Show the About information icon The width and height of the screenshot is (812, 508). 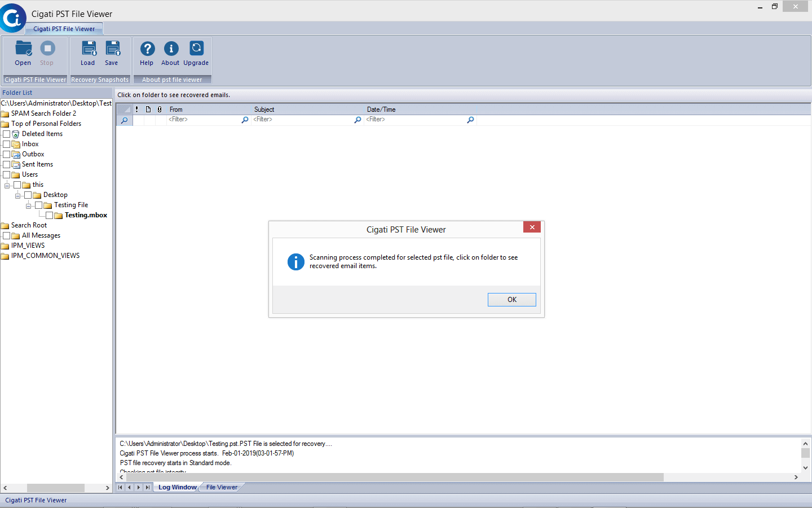(x=171, y=49)
